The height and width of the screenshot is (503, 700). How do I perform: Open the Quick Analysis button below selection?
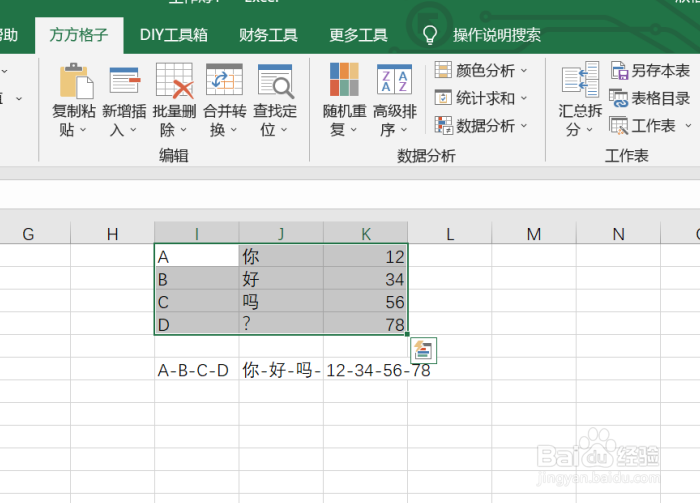(x=423, y=351)
